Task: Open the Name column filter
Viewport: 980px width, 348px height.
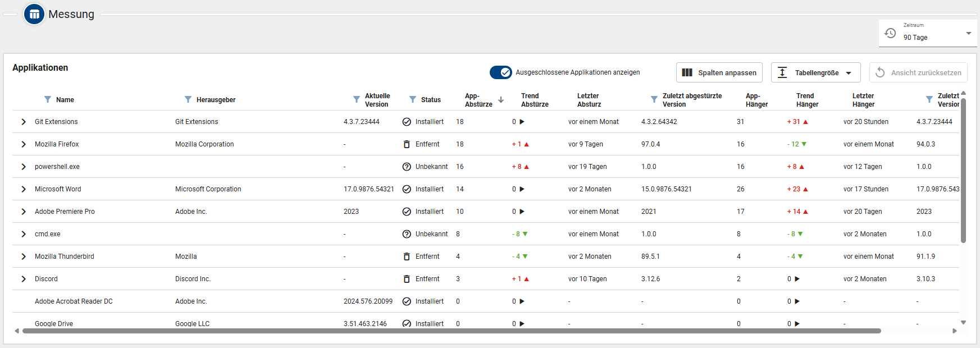Action: (48, 100)
